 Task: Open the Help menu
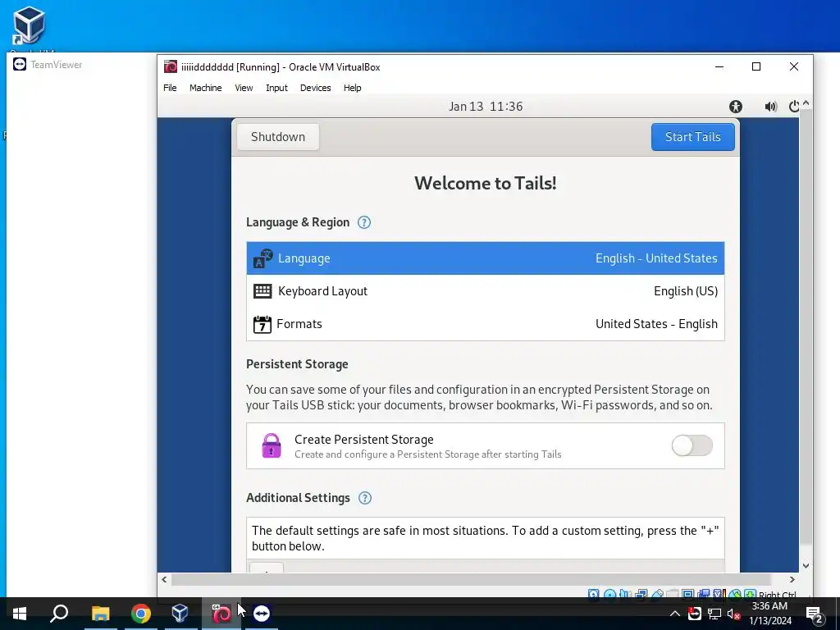point(353,88)
